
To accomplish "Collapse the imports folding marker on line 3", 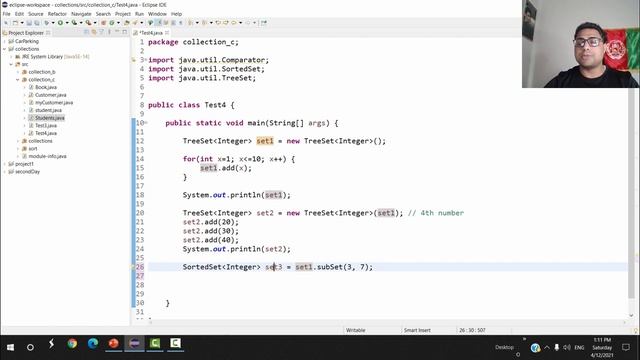I will pos(146,60).
